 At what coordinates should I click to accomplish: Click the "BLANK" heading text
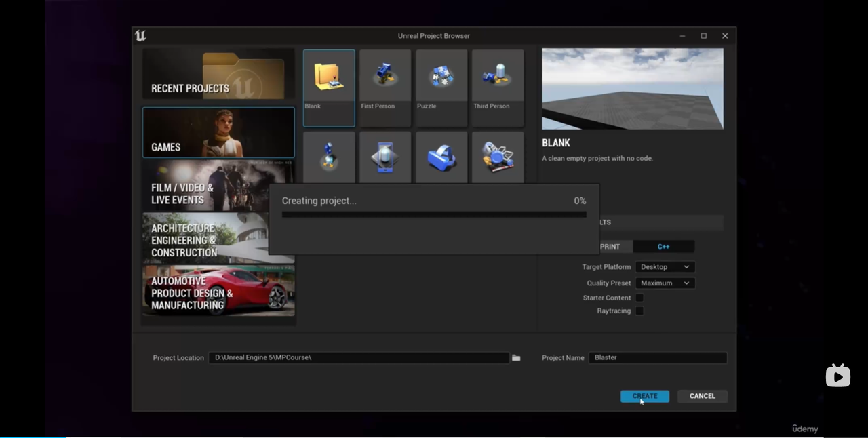tap(556, 143)
